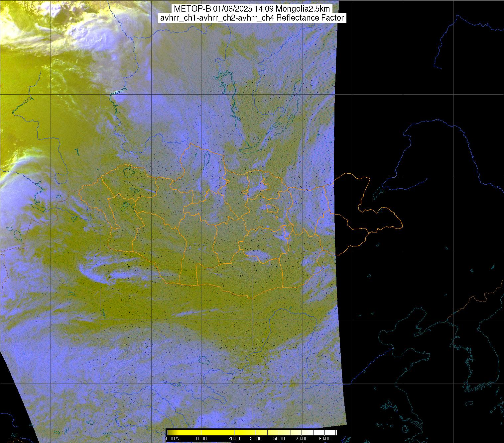Click the "10.00" colorbar label

[x=201, y=439]
